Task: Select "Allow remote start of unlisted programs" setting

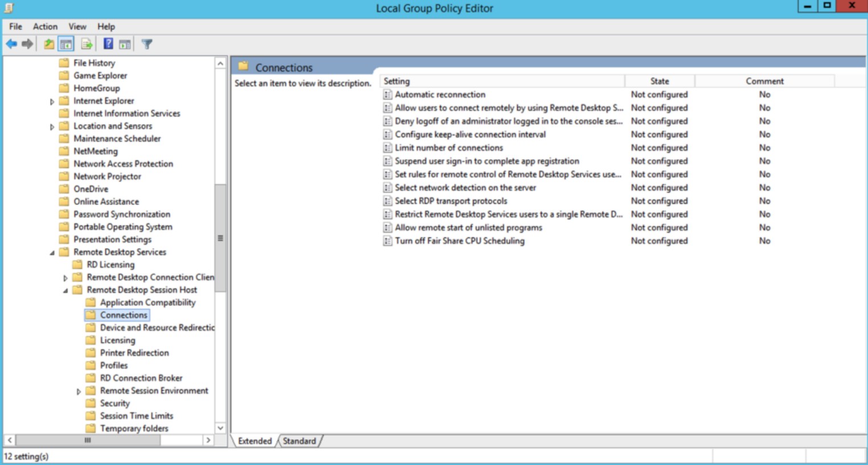Action: [469, 228]
